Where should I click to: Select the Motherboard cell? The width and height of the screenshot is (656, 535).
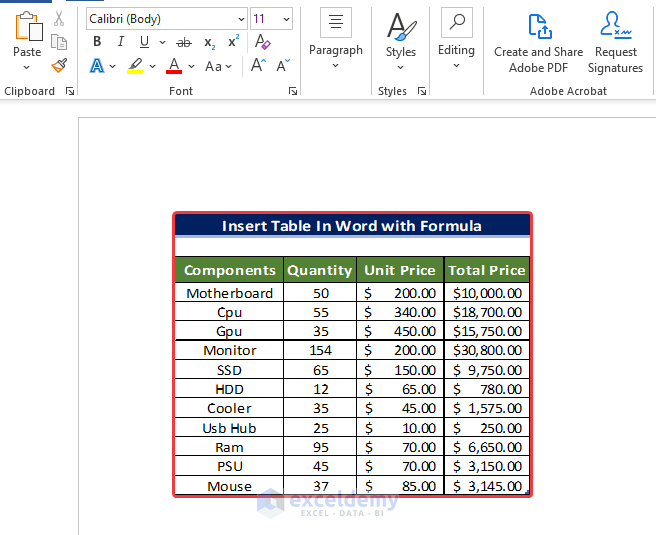click(229, 293)
